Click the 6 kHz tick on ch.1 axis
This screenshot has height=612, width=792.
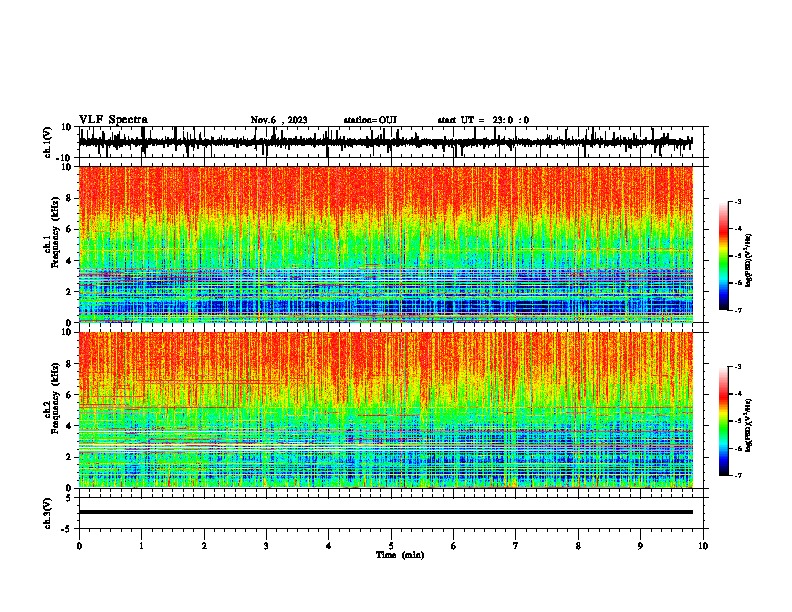pyautogui.click(x=69, y=229)
